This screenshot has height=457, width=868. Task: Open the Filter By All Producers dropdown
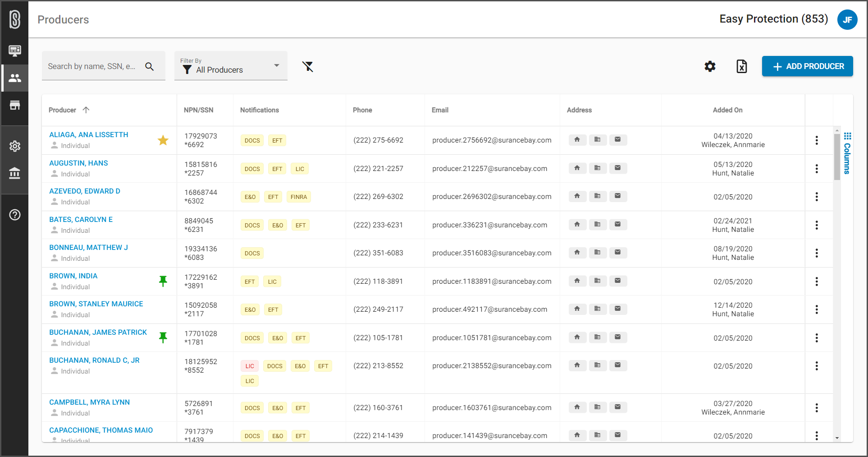point(231,66)
